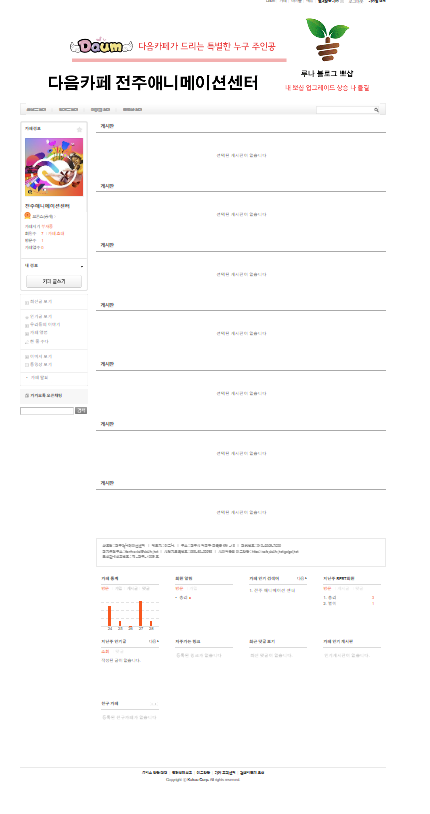Open the cafe profile thumbnail image

[54, 167]
